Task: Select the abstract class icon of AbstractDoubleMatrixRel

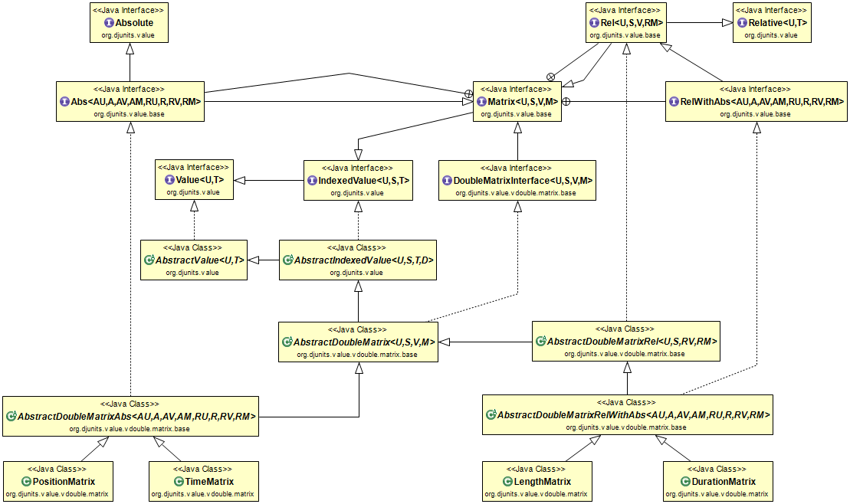Action: pos(541,342)
